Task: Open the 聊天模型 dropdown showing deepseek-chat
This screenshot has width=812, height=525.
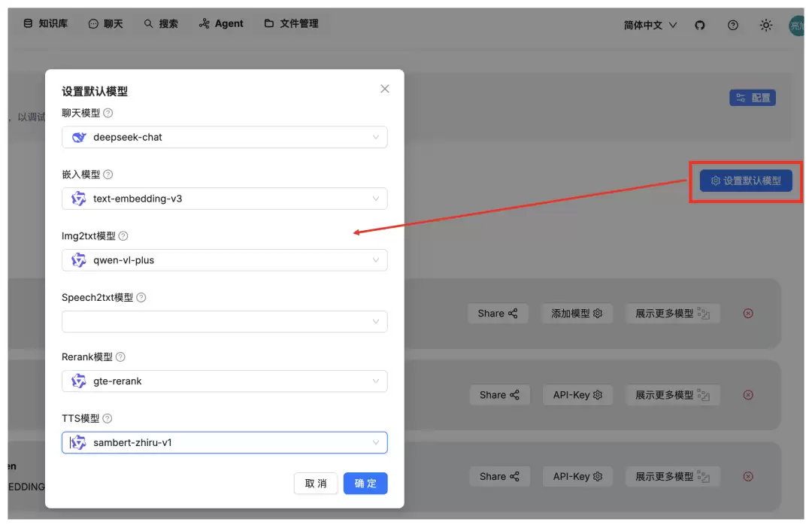Action: click(224, 137)
